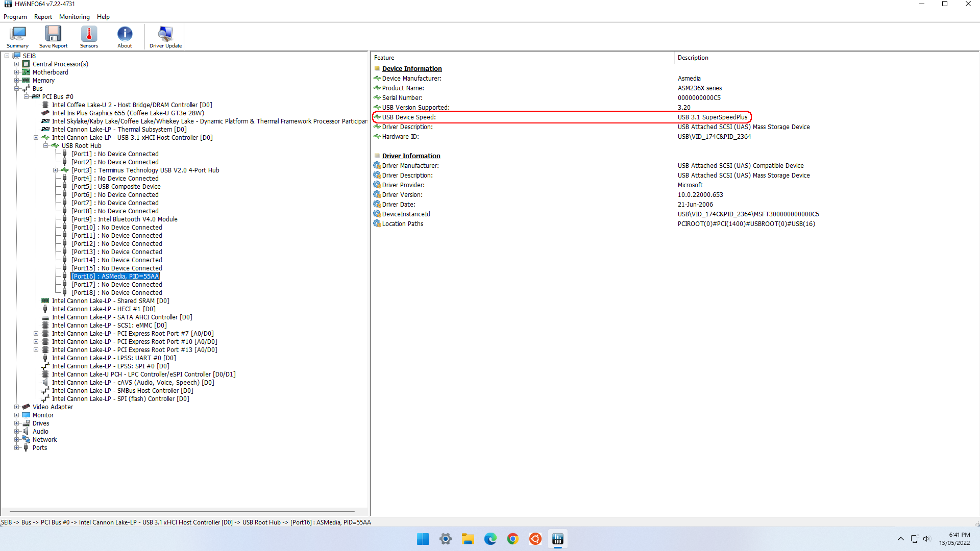Open the Program menu
This screenshot has height=551, width=980.
pos(15,17)
